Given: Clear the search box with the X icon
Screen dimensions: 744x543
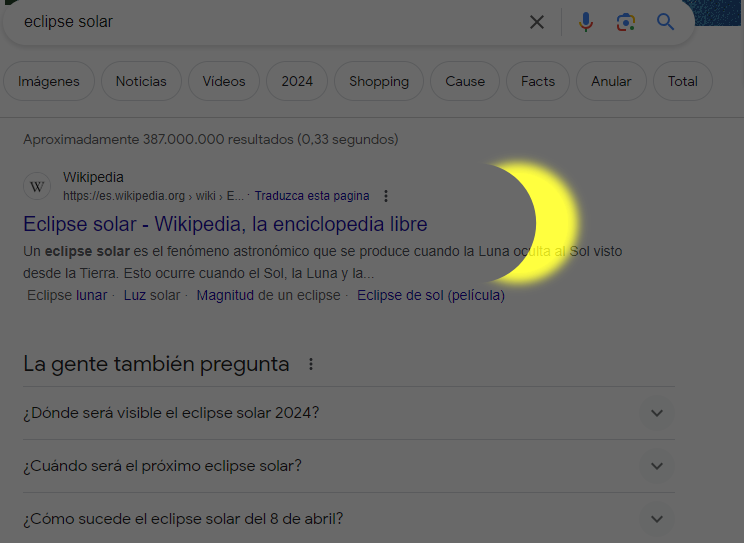Looking at the screenshot, I should pyautogui.click(x=537, y=22).
